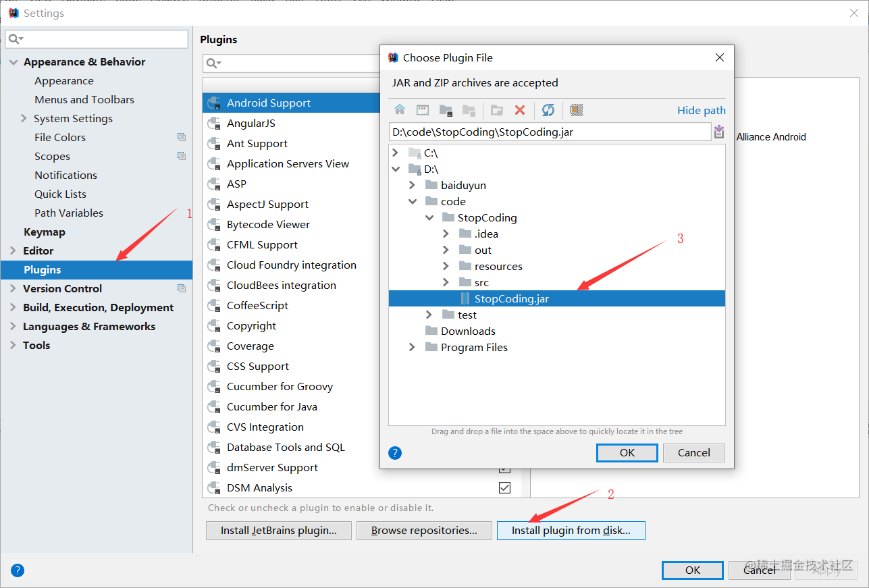Open the Notifications settings page
This screenshot has height=588, width=869.
tap(66, 175)
